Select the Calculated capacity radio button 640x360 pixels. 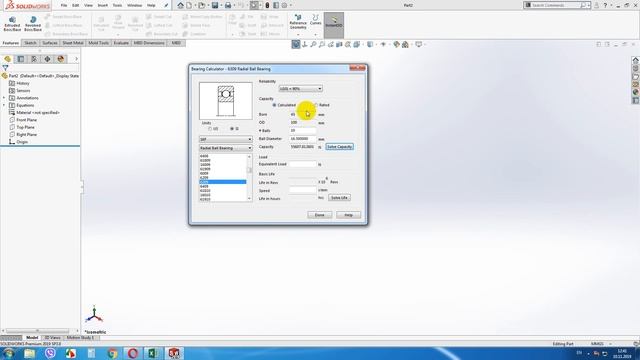[x=275, y=105]
